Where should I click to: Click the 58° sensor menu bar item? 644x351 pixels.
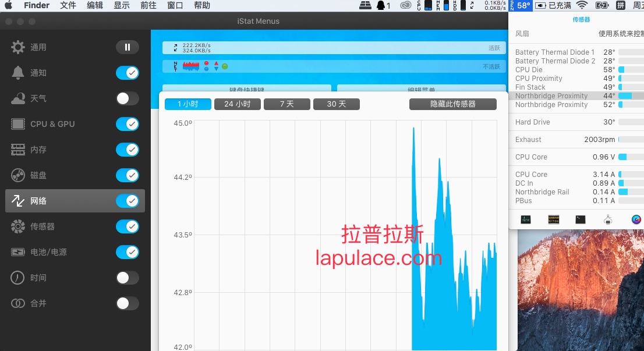521,5
